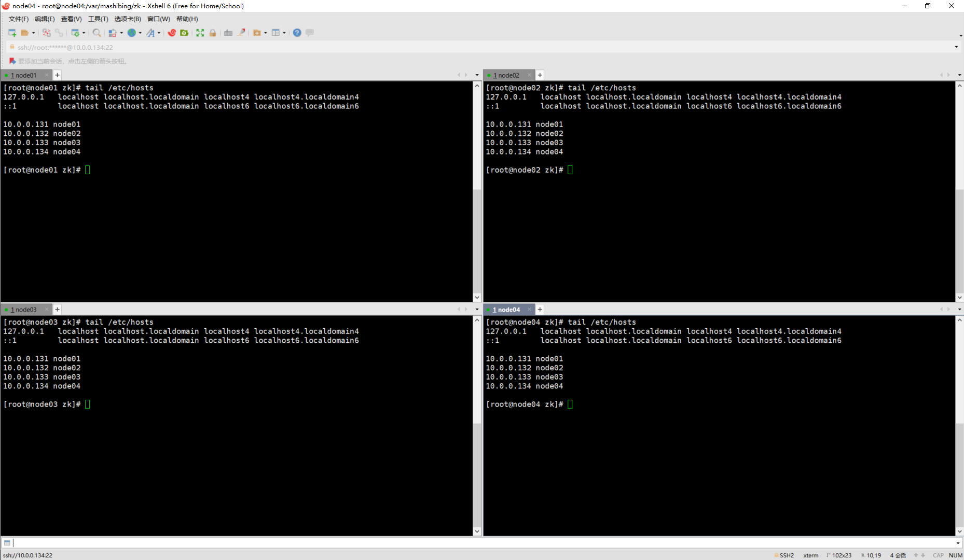The image size is (964, 560).
Task: Expand the Color Scheme dropdown arrow
Action: coord(121,33)
